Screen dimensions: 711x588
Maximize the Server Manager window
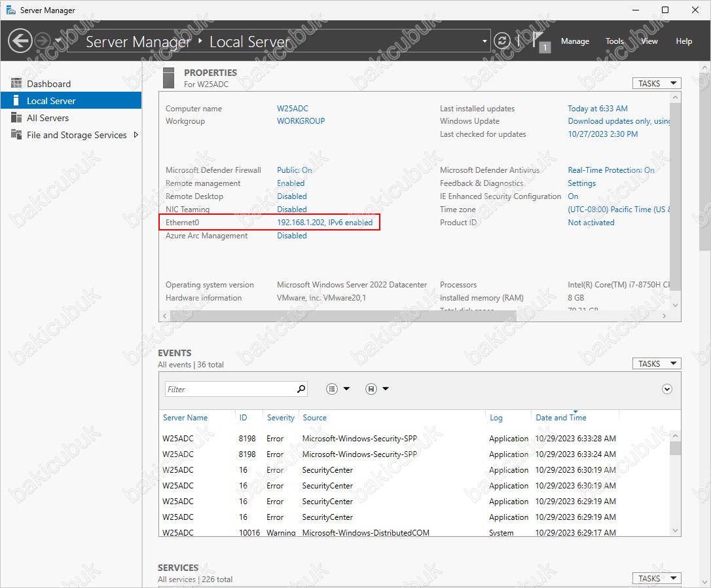(x=665, y=10)
